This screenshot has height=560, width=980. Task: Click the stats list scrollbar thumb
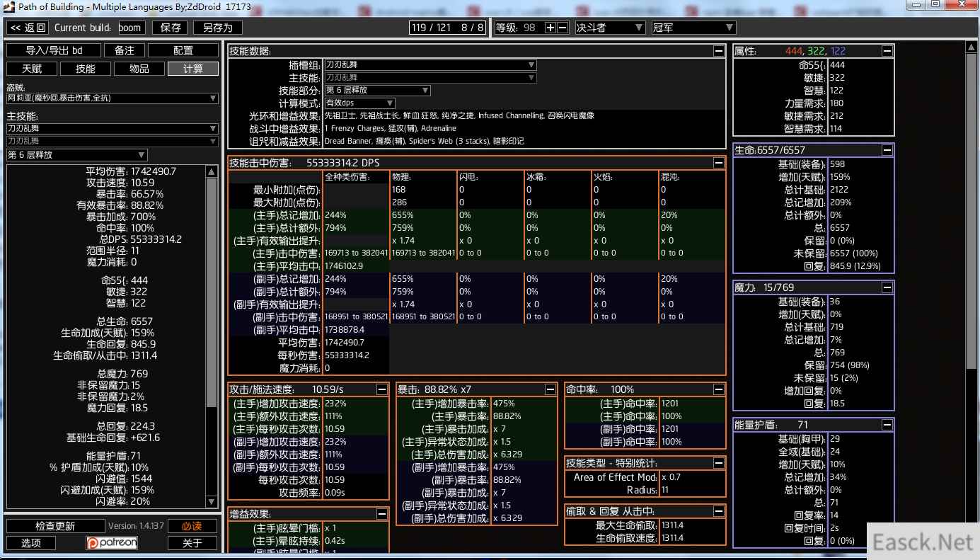(x=212, y=292)
